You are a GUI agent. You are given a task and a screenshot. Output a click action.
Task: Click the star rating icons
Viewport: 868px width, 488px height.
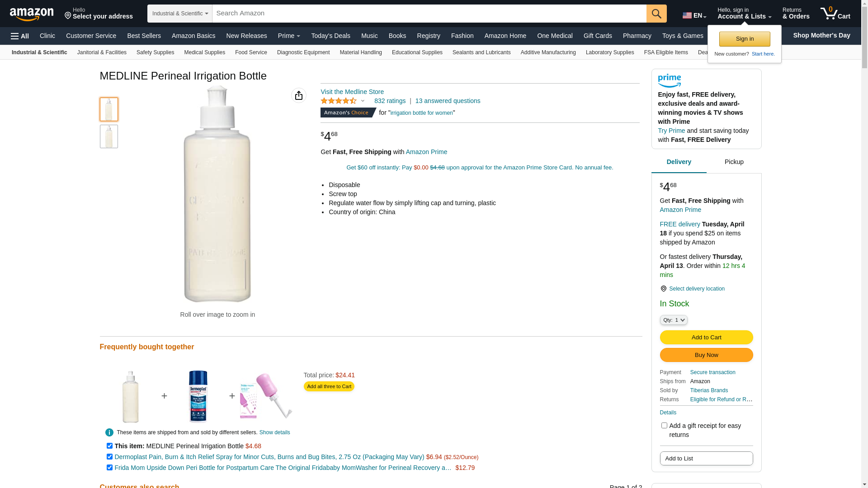339,101
